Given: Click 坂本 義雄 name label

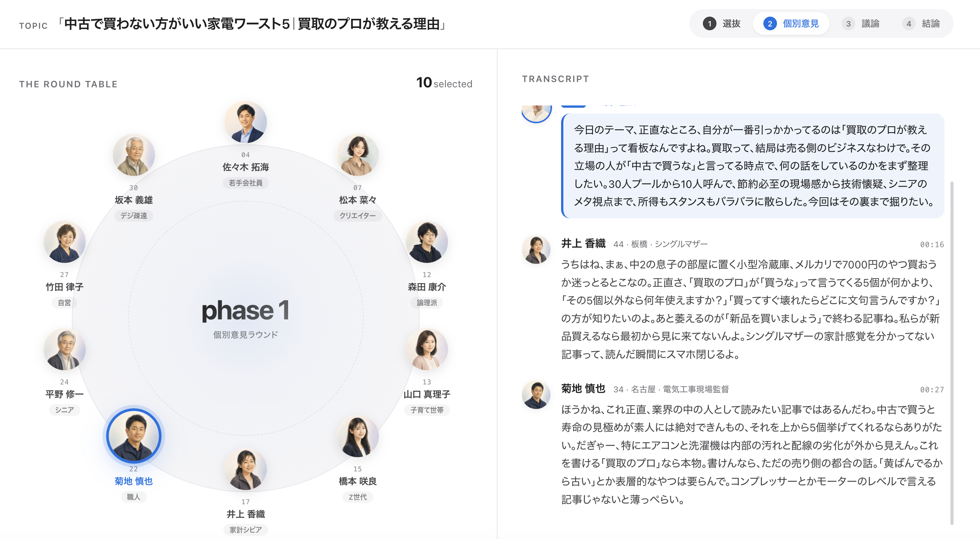Looking at the screenshot, I should pyautogui.click(x=133, y=200).
